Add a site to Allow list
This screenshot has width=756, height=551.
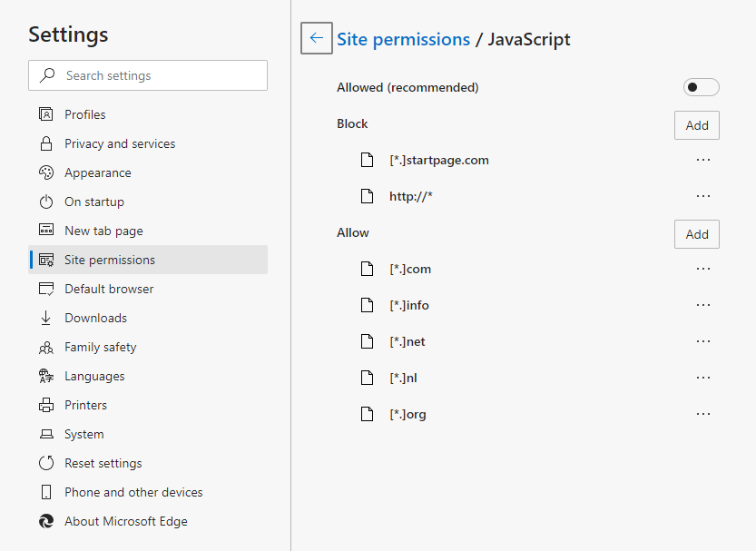(x=696, y=234)
